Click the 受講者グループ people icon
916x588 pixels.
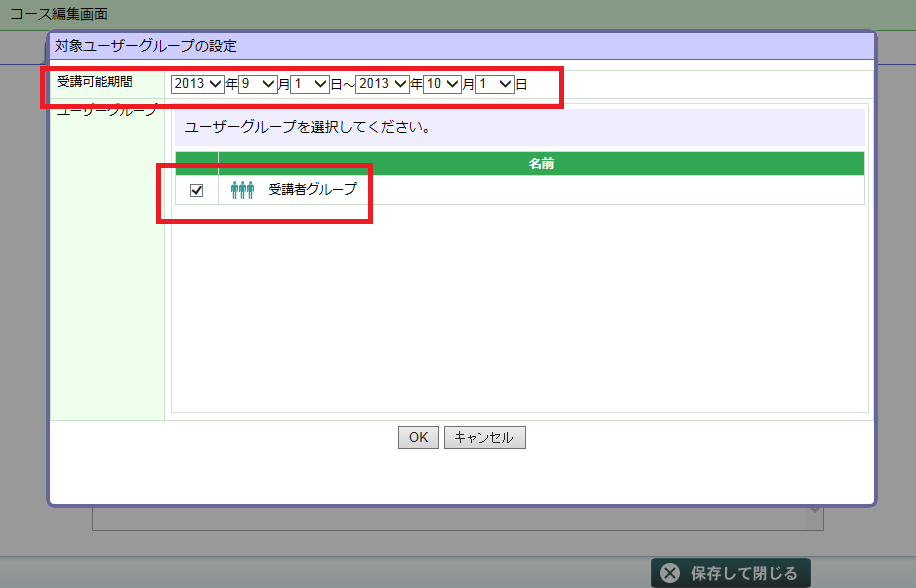[242, 190]
